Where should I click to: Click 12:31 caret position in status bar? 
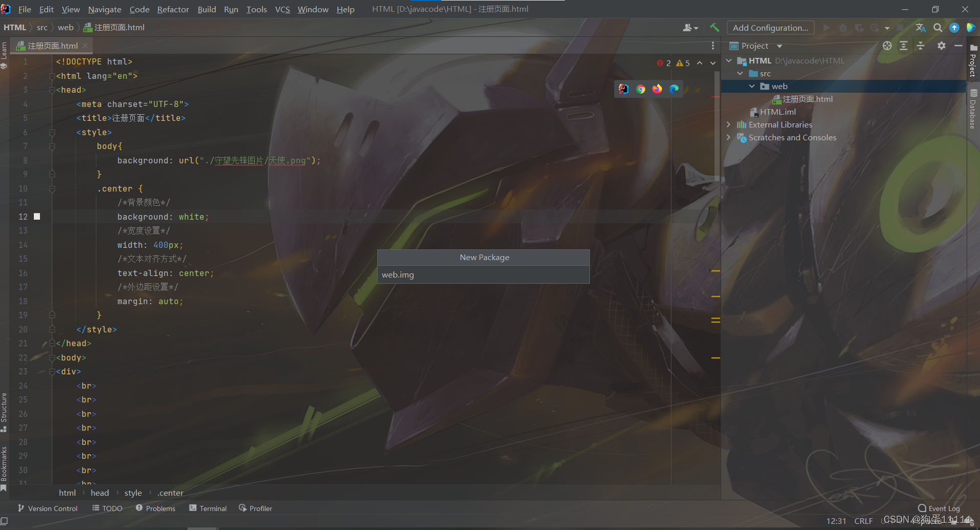click(836, 521)
